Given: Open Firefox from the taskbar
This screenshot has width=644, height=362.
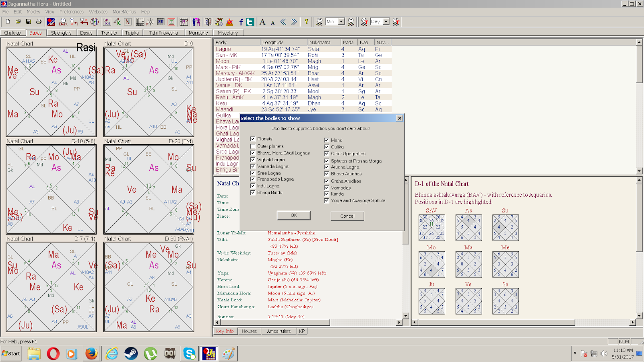Looking at the screenshot, I should (x=91, y=354).
